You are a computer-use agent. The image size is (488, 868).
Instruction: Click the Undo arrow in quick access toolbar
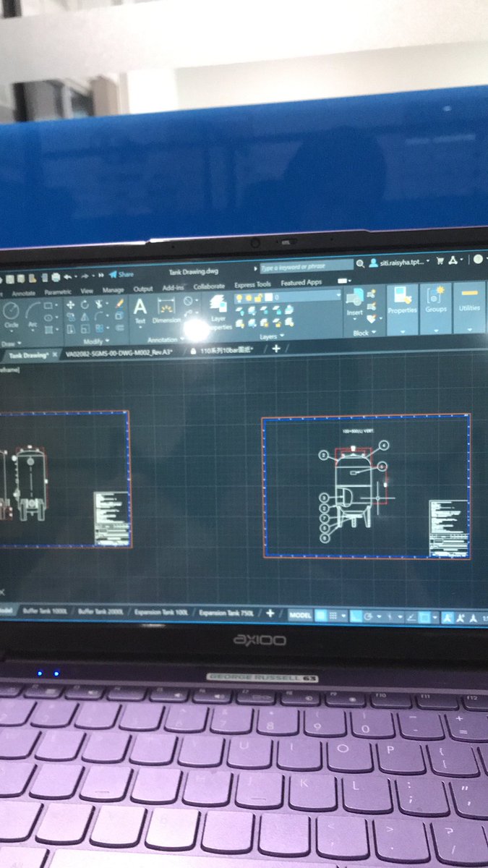[x=67, y=276]
